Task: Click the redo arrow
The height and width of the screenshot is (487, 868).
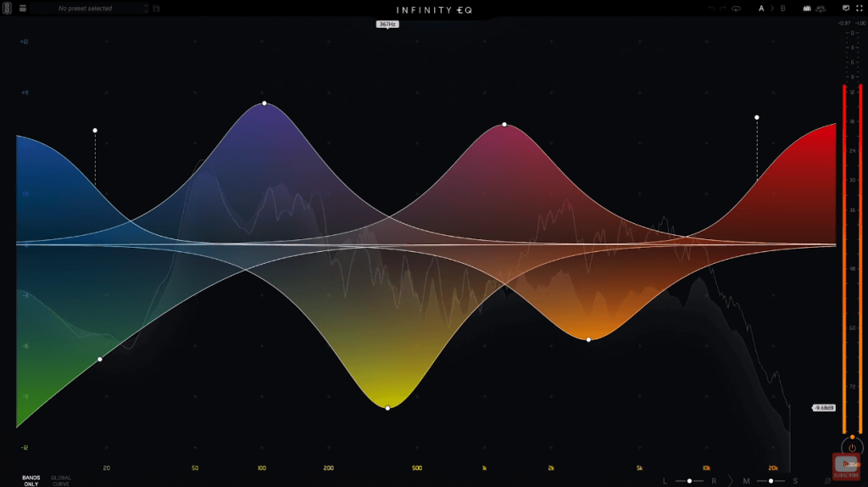Action: [x=723, y=8]
